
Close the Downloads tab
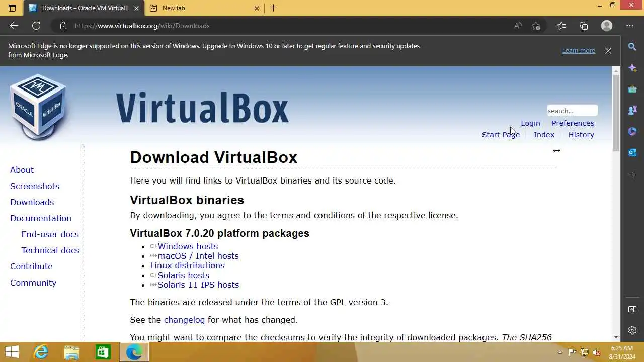[x=137, y=8]
